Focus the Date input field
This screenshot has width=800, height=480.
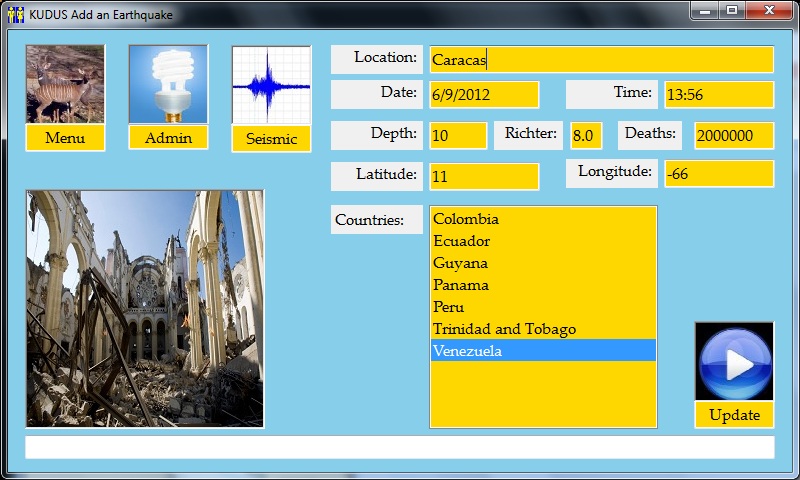[x=484, y=95]
